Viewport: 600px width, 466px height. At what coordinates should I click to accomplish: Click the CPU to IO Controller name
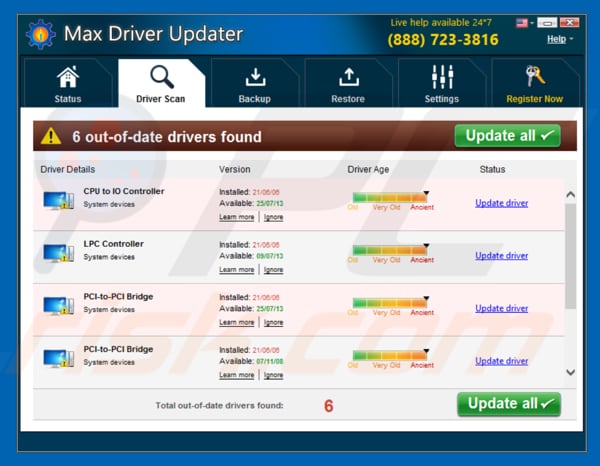click(124, 191)
